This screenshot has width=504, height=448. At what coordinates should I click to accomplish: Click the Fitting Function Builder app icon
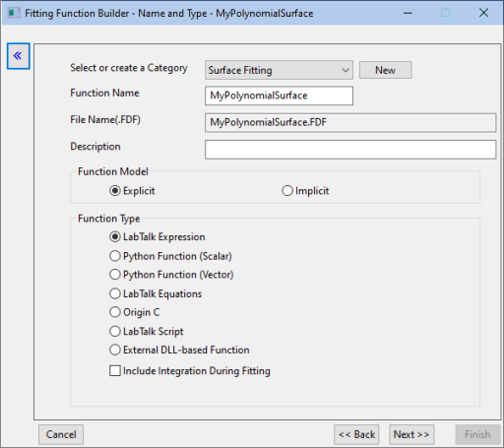tap(14, 13)
